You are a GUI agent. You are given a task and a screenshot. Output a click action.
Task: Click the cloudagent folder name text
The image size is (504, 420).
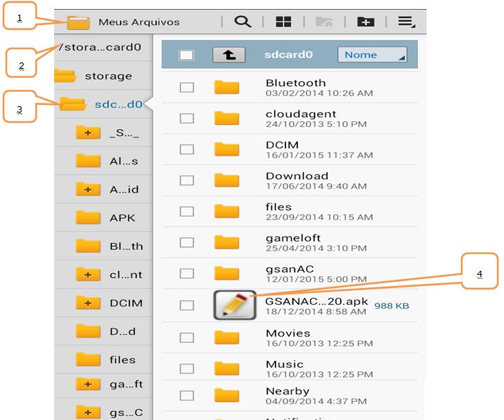[301, 114]
